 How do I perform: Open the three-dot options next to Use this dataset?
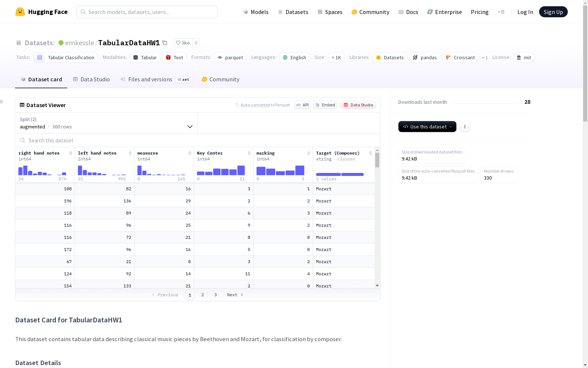coord(465,127)
